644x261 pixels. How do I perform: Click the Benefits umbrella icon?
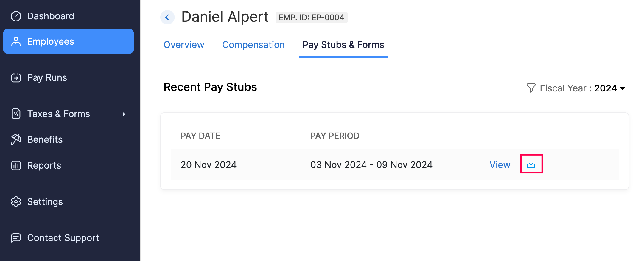(x=16, y=139)
